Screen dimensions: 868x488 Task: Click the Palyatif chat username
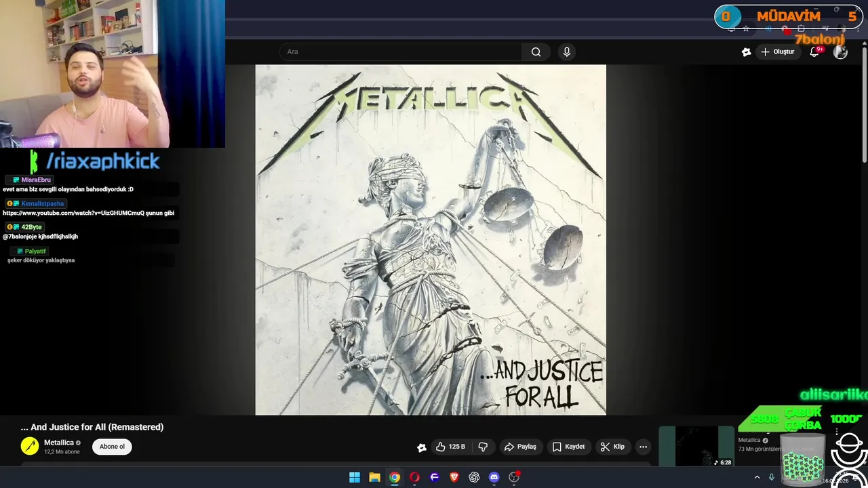[35, 251]
